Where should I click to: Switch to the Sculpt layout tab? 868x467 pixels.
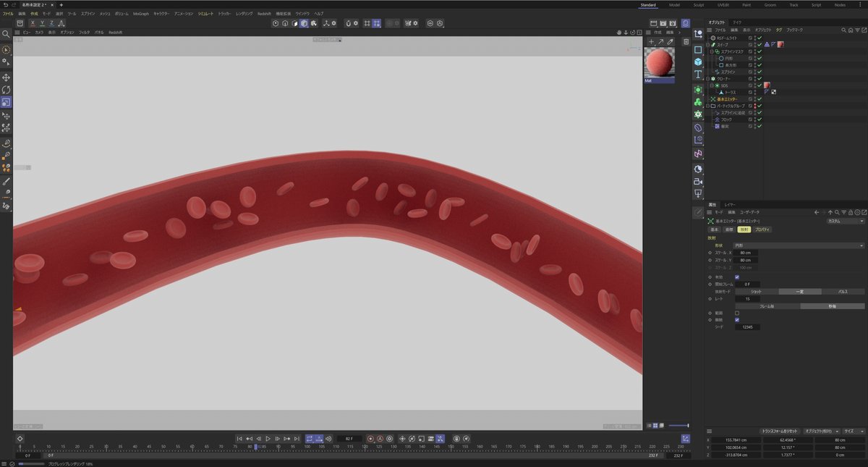point(699,5)
